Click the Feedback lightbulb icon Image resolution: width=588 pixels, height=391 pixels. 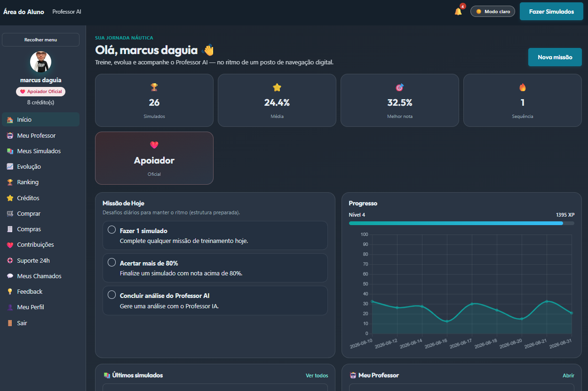tap(10, 292)
